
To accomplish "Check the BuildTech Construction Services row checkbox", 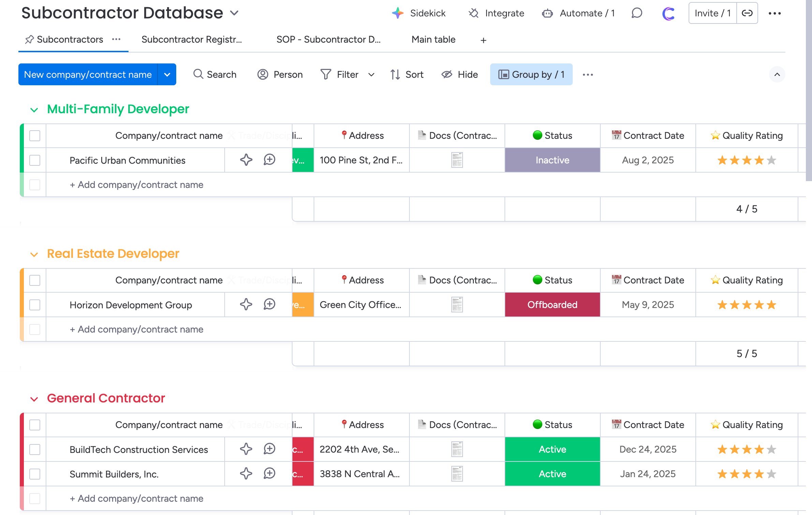I will pos(35,449).
